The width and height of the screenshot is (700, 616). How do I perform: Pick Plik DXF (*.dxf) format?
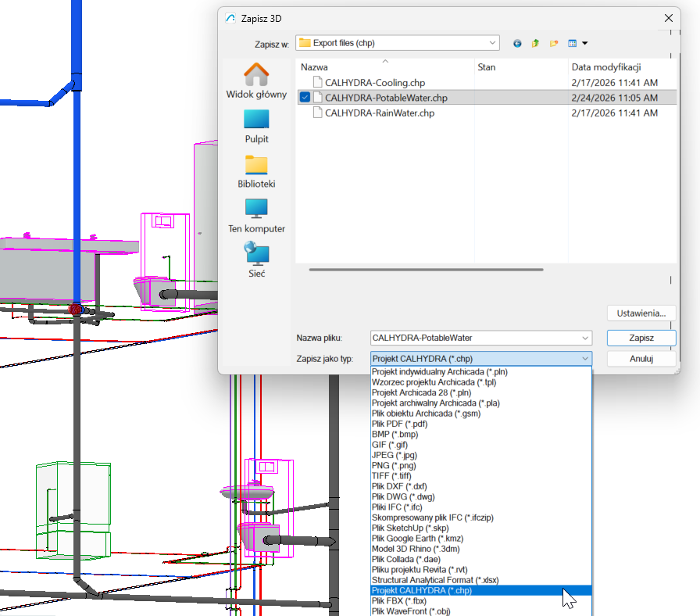(481, 486)
